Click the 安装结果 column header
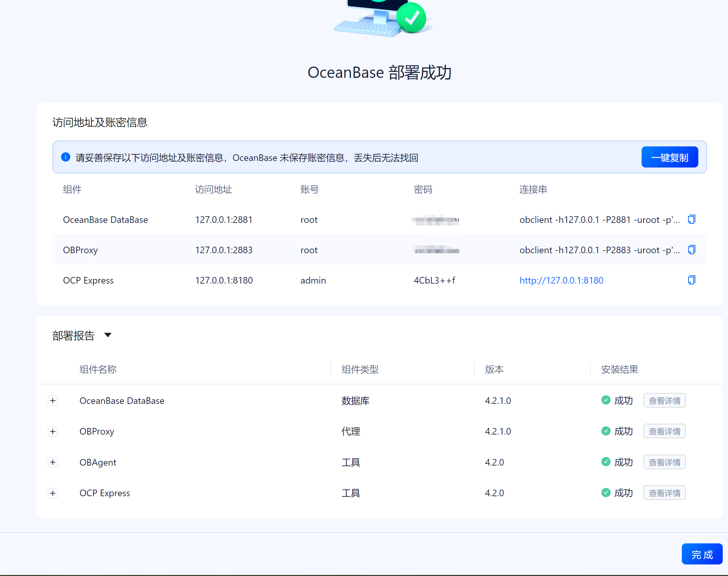The image size is (728, 576). click(x=619, y=369)
